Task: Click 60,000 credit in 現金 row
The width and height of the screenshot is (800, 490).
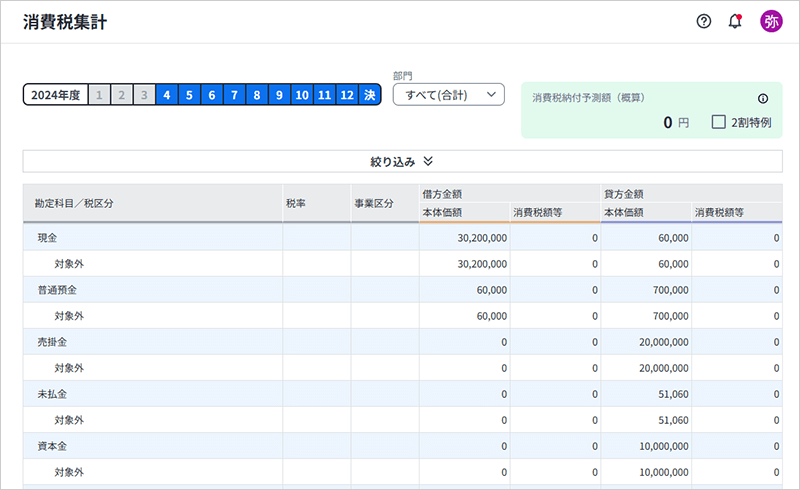Action: (x=673, y=238)
